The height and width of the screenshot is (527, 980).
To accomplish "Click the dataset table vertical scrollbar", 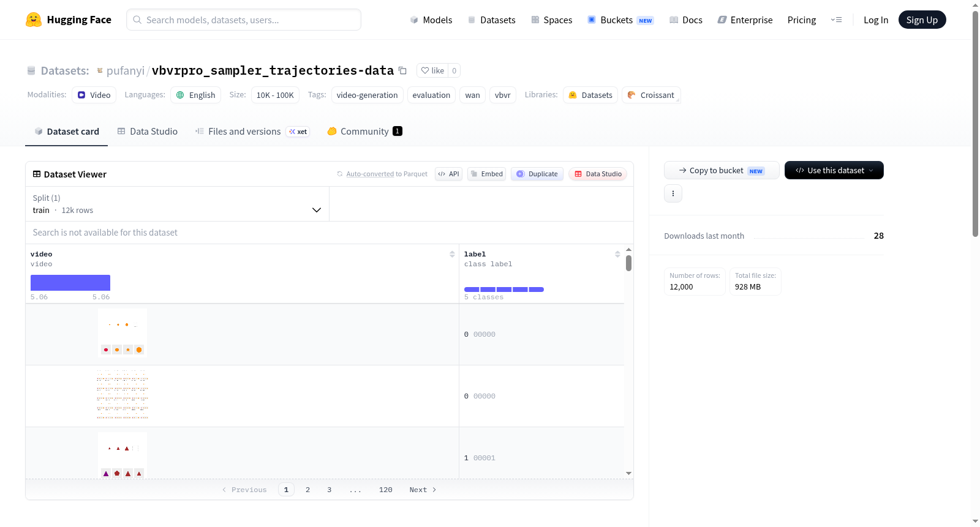I will 628,263.
